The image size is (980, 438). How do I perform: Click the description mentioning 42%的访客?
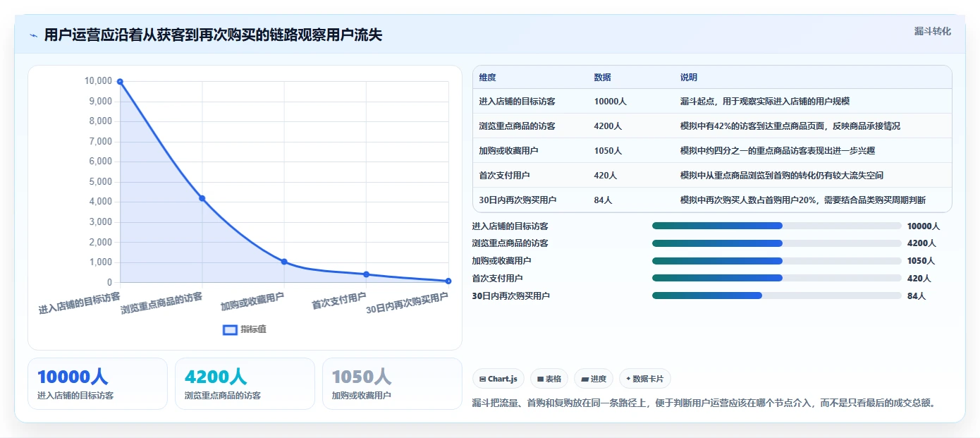pos(790,126)
